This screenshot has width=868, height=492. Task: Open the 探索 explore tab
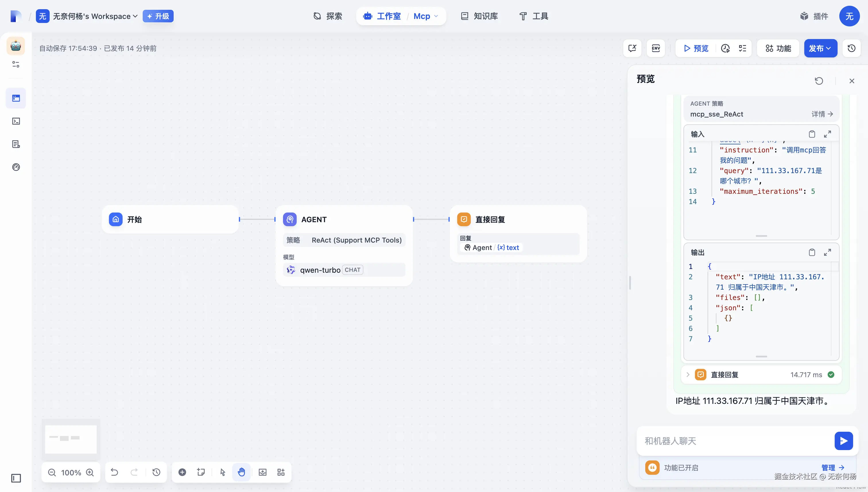[328, 16]
